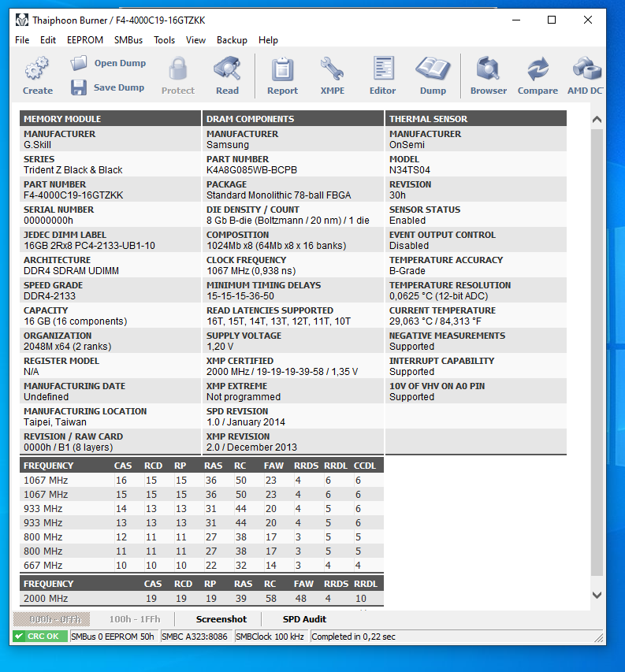Open the AMD DC toolbar icon
Screen dimensions: 625x672
point(587,68)
